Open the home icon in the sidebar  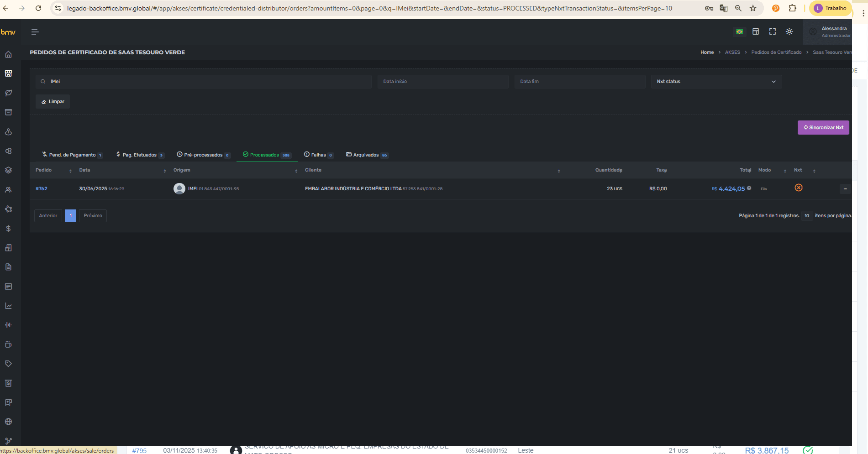[x=8, y=54]
